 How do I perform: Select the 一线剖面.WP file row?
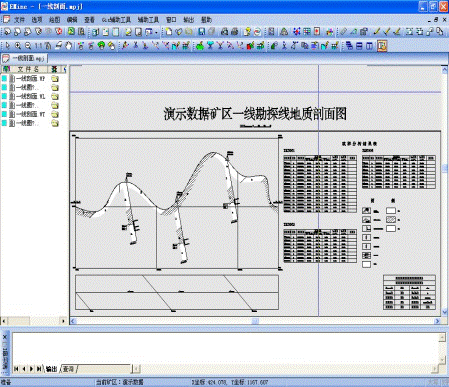click(x=30, y=79)
